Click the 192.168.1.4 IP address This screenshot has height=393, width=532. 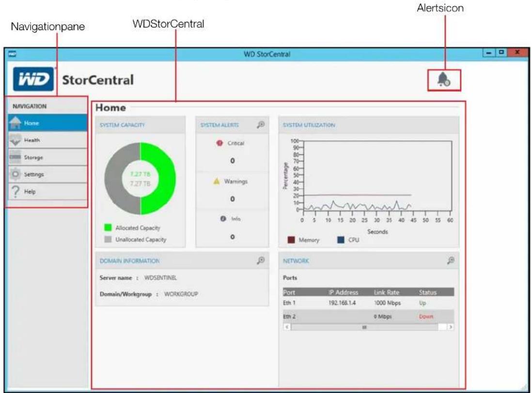point(342,303)
